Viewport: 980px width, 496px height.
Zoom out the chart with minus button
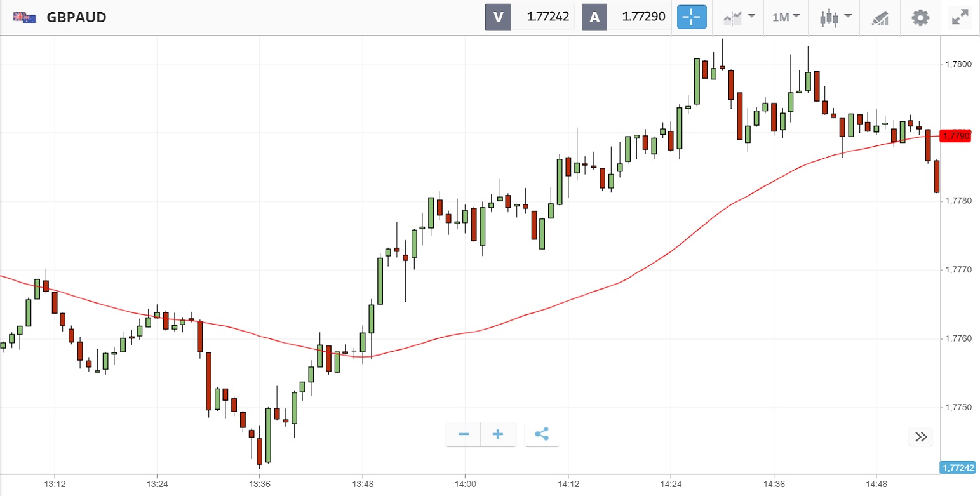[464, 434]
